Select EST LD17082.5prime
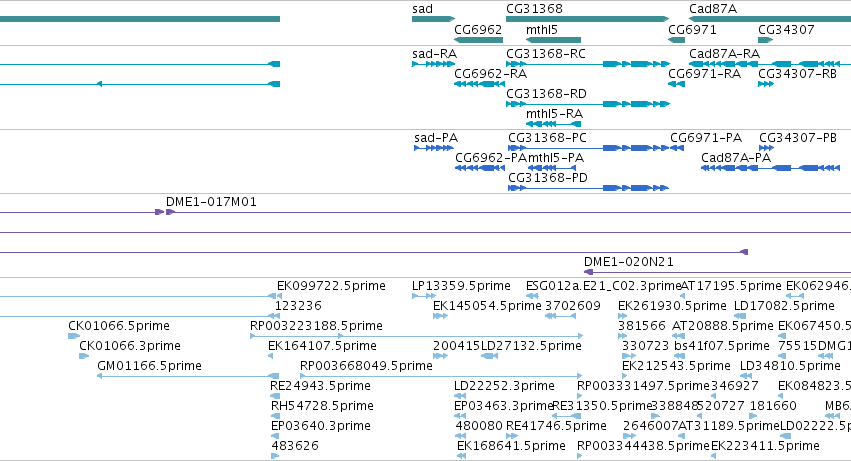 (x=784, y=306)
